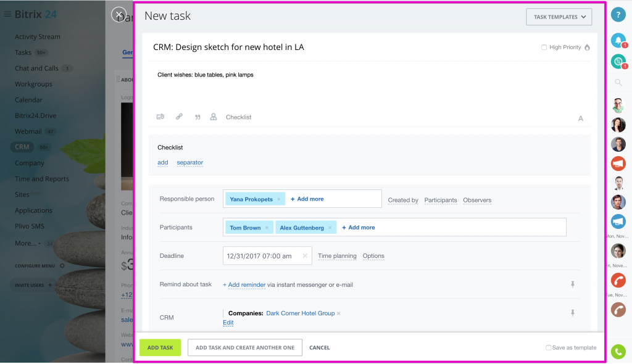Insert a quote with the quotation icon
Viewport: 632px width, 364px height.
197,117
